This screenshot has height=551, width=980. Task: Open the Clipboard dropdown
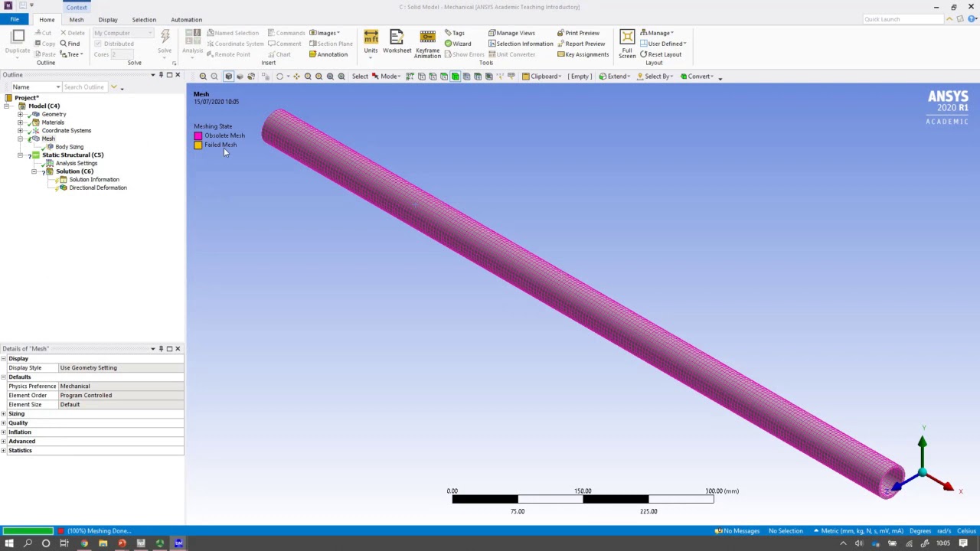click(x=541, y=77)
